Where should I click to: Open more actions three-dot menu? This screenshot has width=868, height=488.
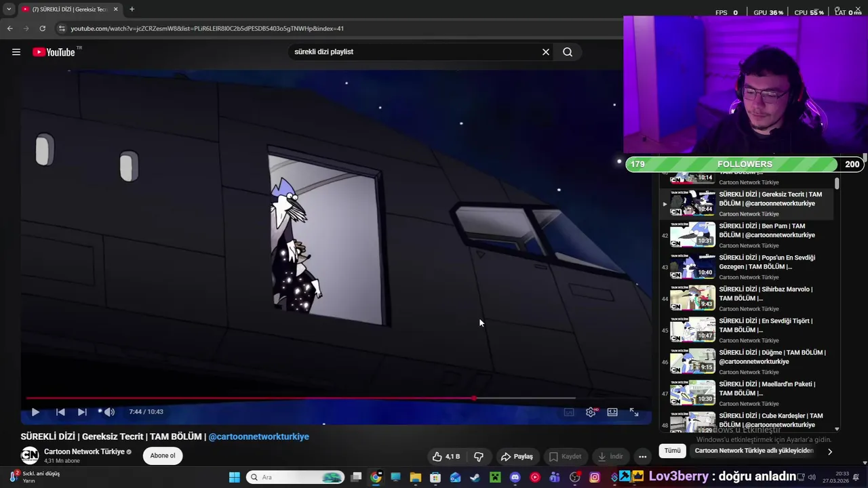(642, 456)
